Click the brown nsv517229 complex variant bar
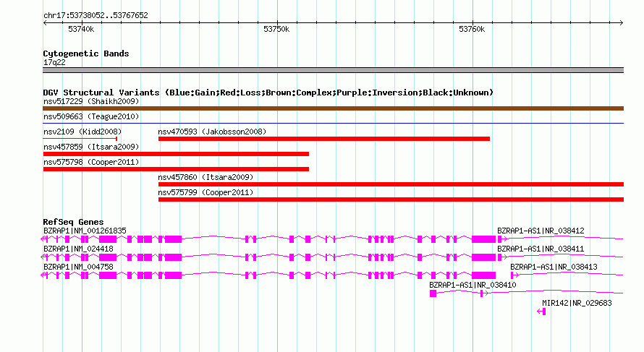Screen dimensions: 644x352 point(333,108)
